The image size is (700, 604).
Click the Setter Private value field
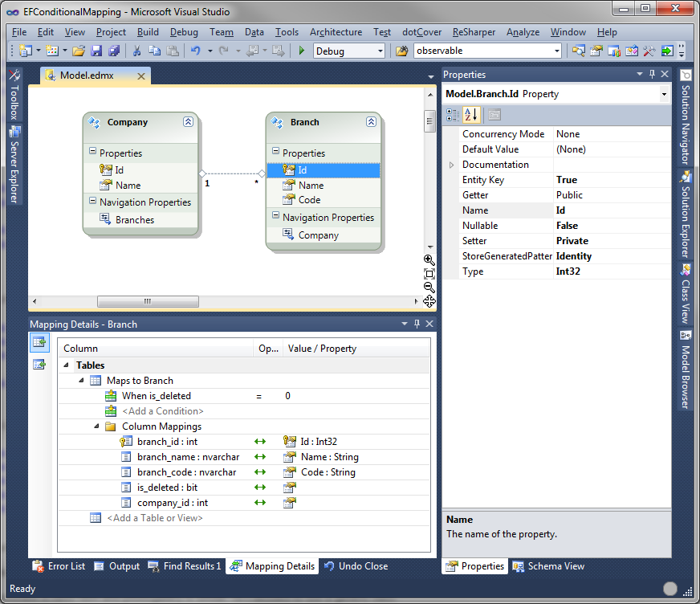point(612,241)
